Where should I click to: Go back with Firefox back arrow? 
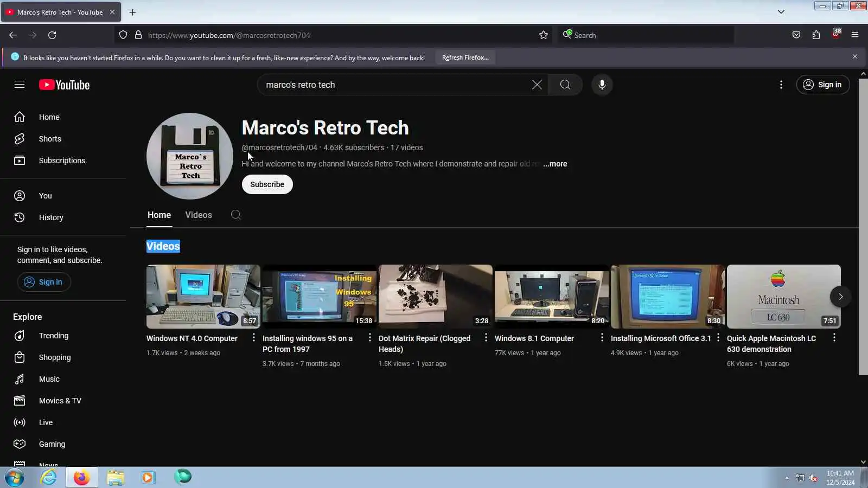point(13,35)
